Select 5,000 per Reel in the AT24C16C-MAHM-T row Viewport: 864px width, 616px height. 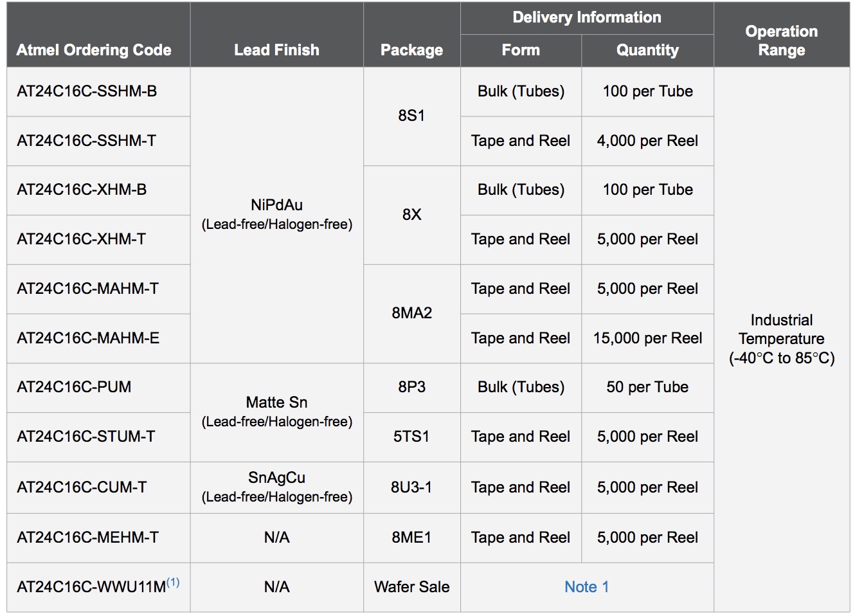pos(647,289)
